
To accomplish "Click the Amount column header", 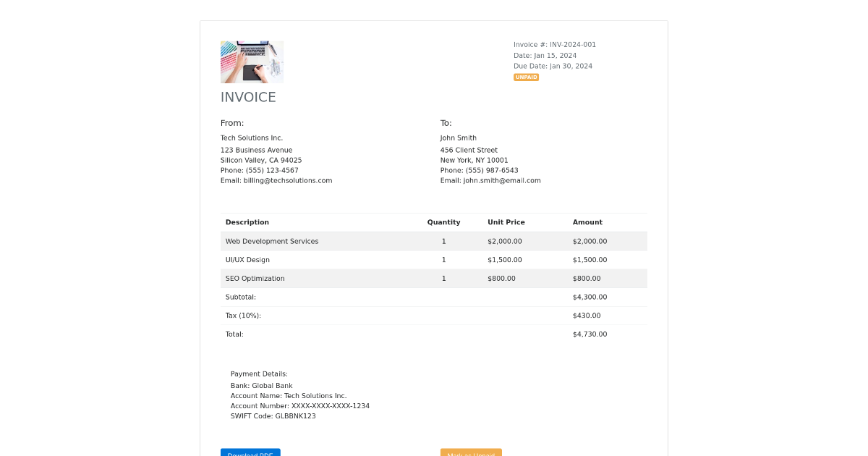I will [587, 222].
